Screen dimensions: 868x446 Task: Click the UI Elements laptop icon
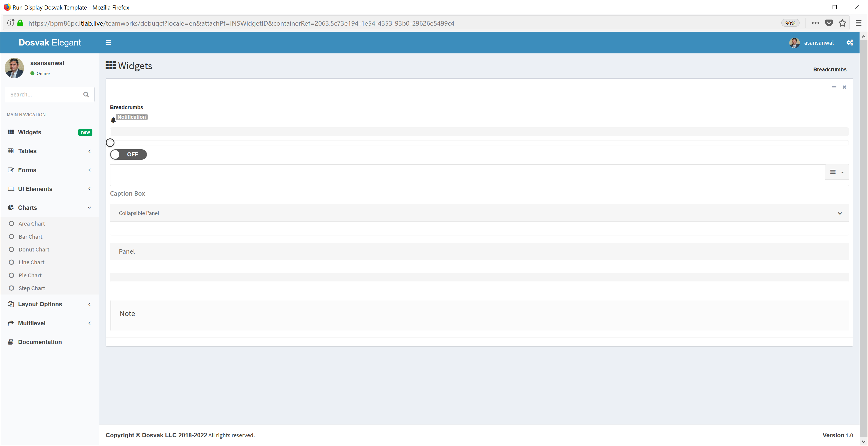tap(11, 189)
